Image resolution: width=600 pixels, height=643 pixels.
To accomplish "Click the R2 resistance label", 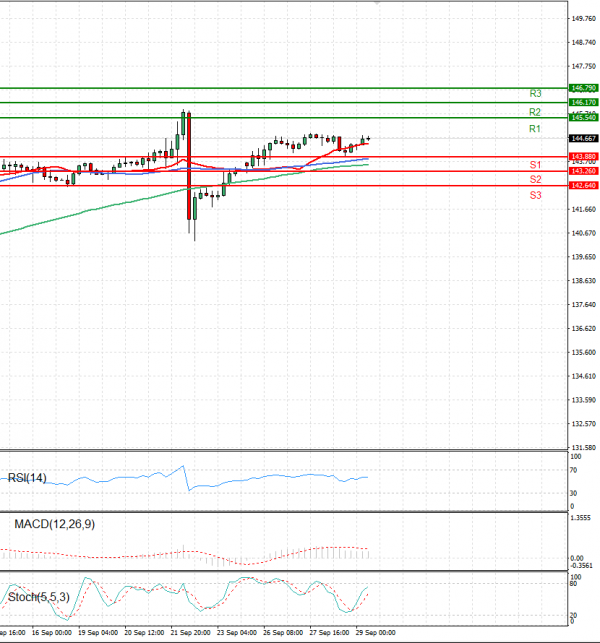I will tap(535, 112).
